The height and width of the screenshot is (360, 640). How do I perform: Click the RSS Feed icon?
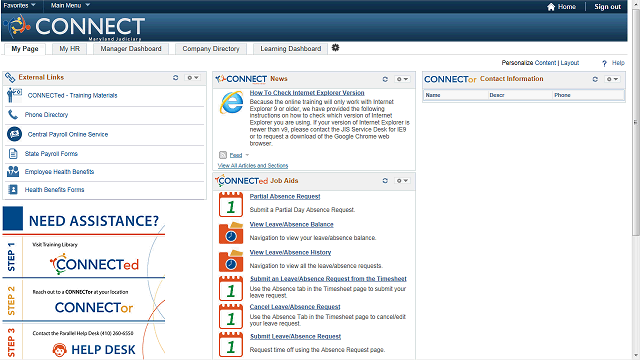[223, 155]
